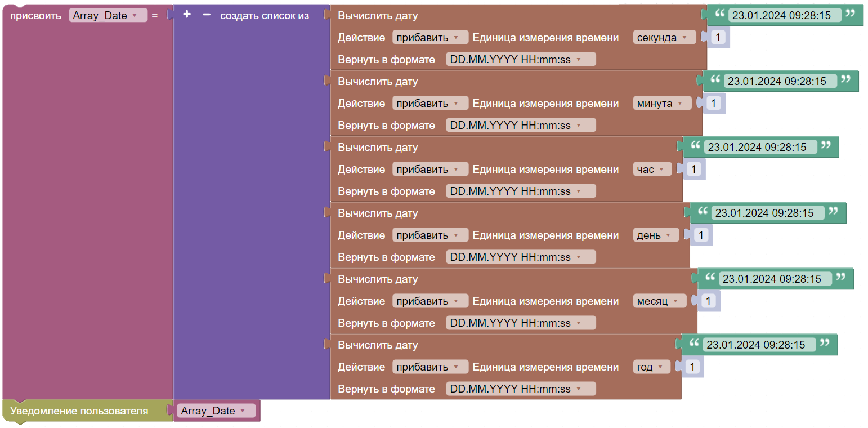Edit number value 1 next to минута
The height and width of the screenshot is (428, 868).
click(714, 104)
